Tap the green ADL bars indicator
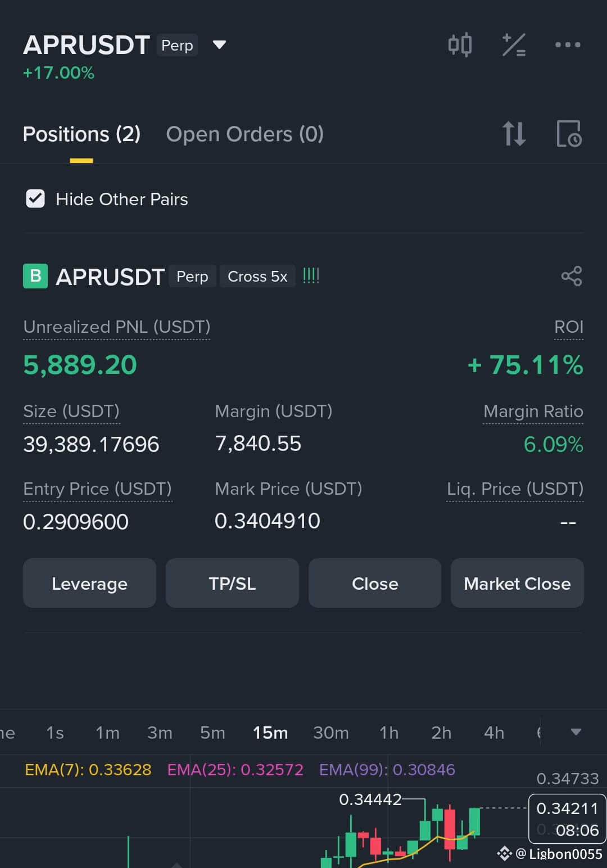607x868 pixels. point(311,275)
